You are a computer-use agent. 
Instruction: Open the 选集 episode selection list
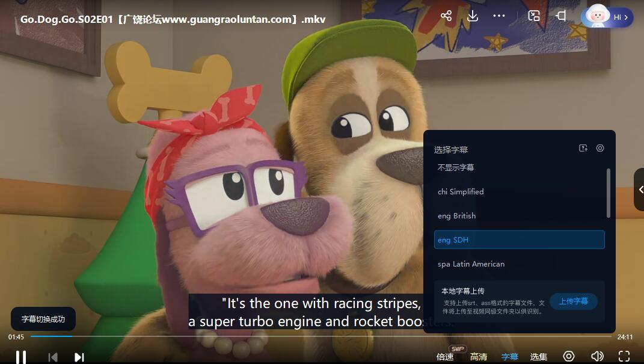538,357
